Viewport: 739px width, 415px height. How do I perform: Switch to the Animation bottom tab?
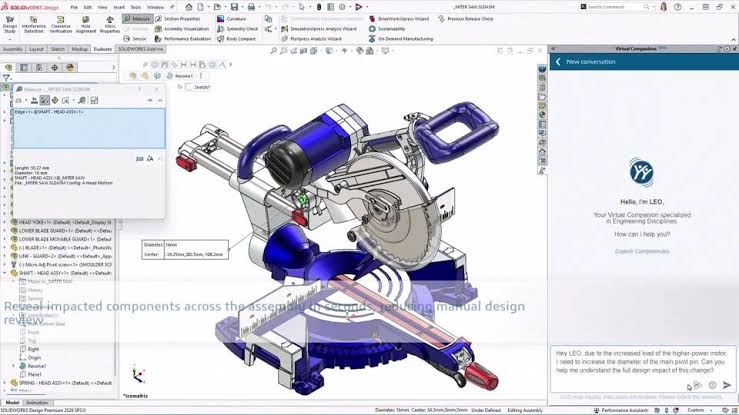click(37, 403)
